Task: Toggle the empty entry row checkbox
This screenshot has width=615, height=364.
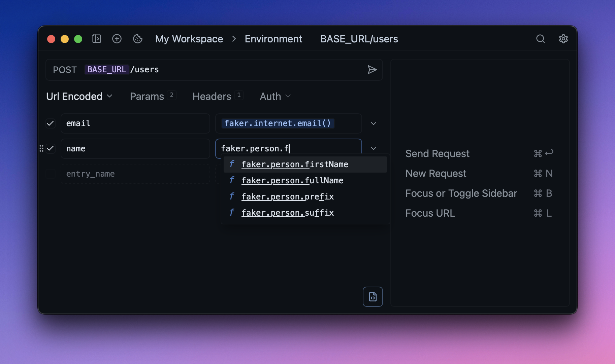Action: 51,174
